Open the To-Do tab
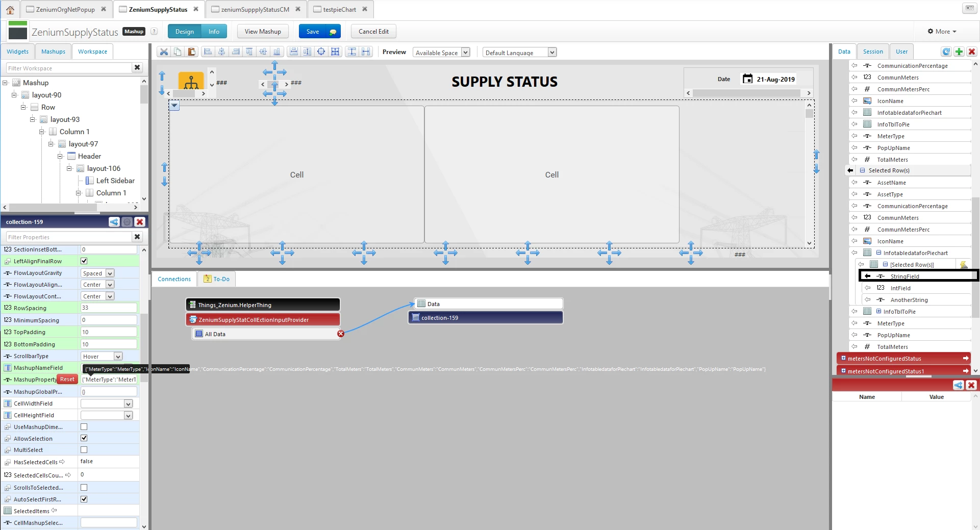This screenshot has height=530, width=980. pos(217,279)
